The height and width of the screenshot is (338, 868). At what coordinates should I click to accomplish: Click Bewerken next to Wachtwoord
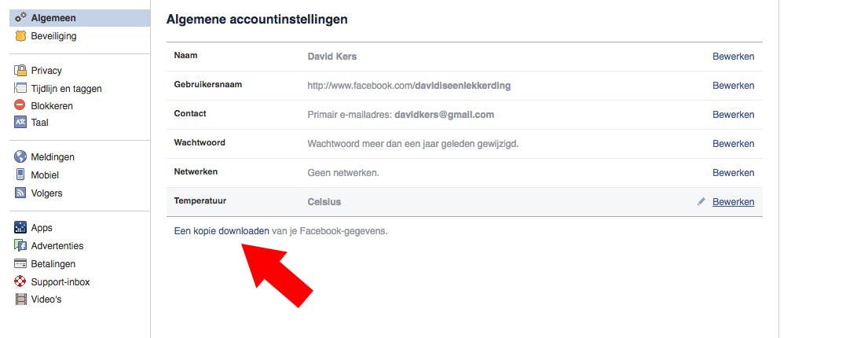(x=733, y=144)
